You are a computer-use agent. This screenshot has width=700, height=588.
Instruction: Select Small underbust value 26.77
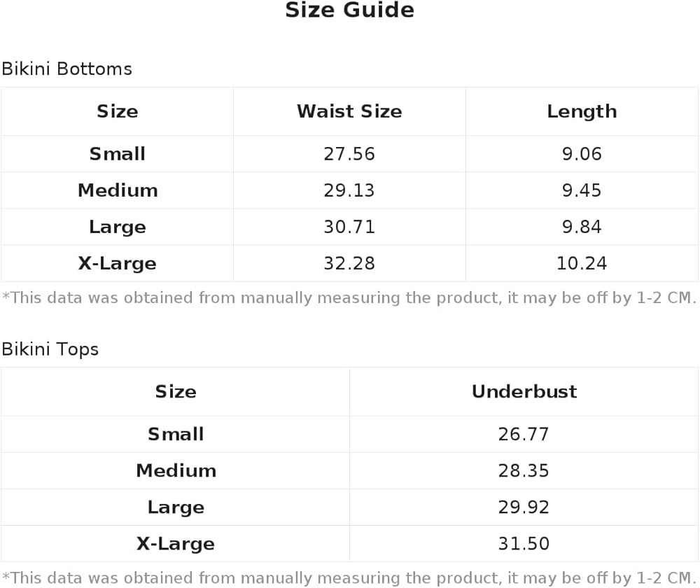pyautogui.click(x=524, y=435)
